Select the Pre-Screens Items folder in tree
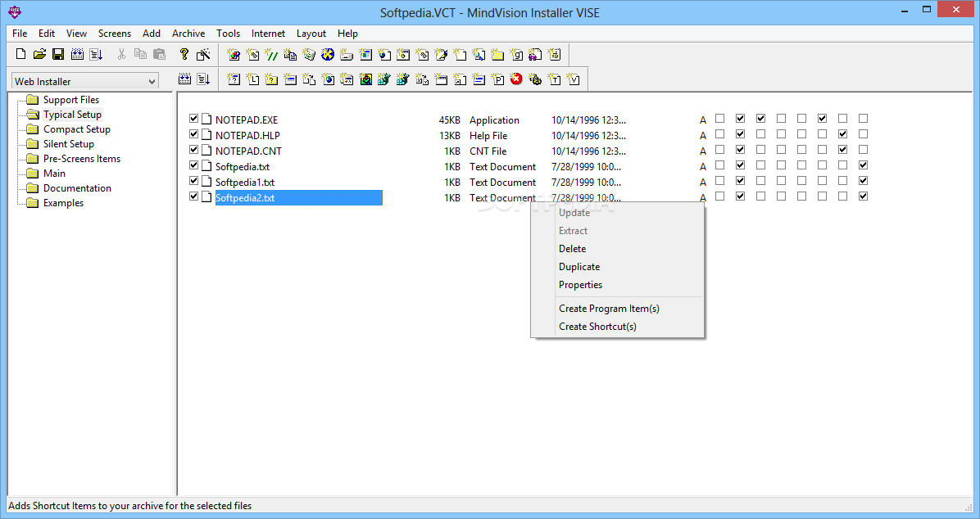The image size is (980, 519). coord(81,159)
